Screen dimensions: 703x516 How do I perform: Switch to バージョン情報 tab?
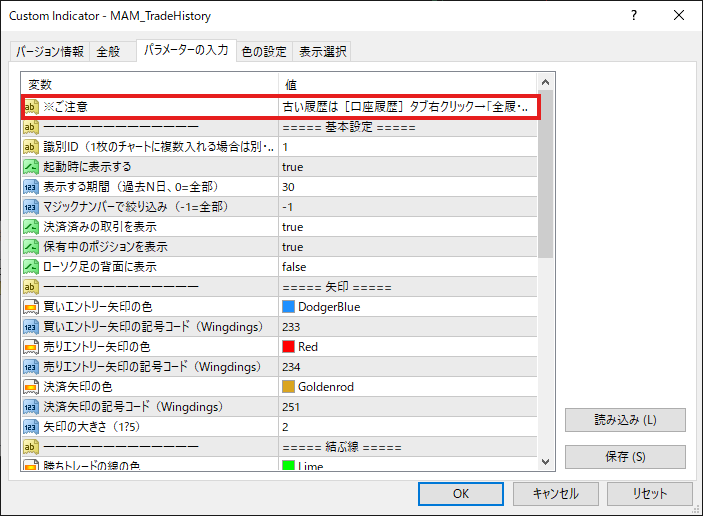tap(50, 52)
